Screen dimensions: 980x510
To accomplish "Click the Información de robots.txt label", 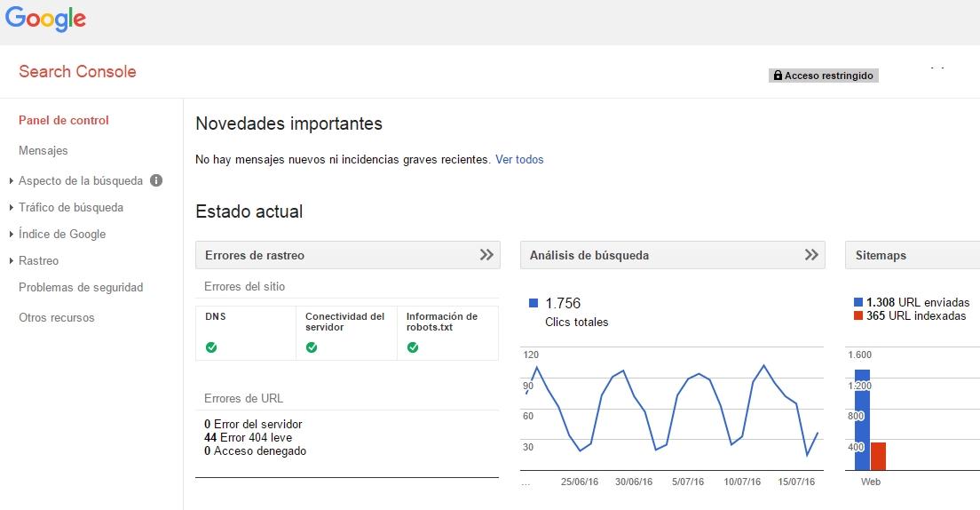I will pyautogui.click(x=442, y=322).
